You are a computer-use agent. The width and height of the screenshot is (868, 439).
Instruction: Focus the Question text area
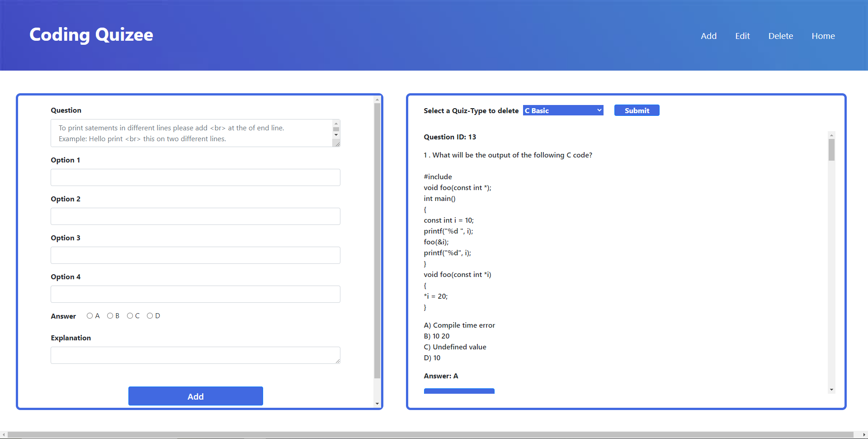click(x=192, y=133)
